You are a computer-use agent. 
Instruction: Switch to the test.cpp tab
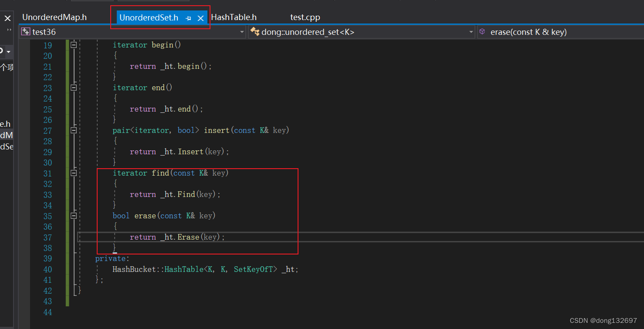click(305, 17)
